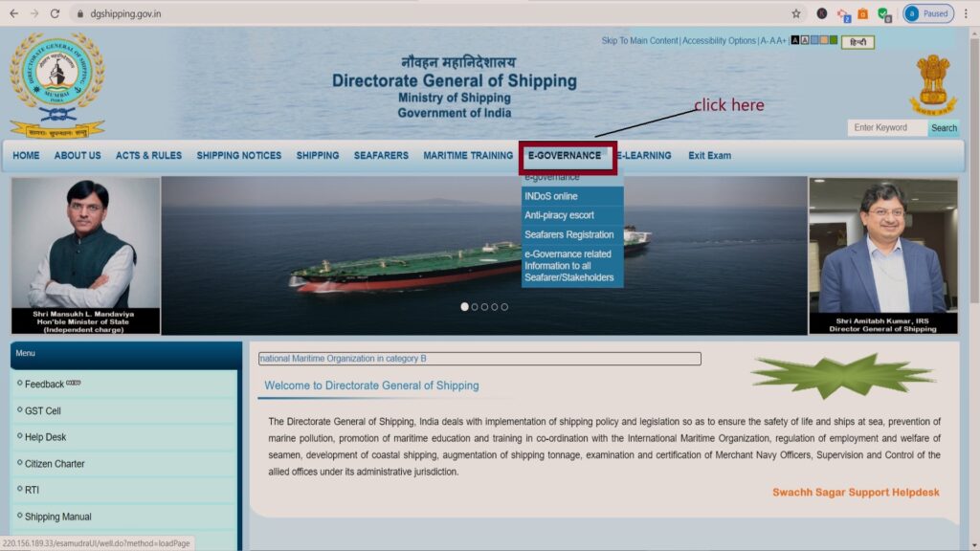Image resolution: width=980 pixels, height=551 pixels.
Task: Select the black high-contrast A swatch
Action: click(795, 40)
